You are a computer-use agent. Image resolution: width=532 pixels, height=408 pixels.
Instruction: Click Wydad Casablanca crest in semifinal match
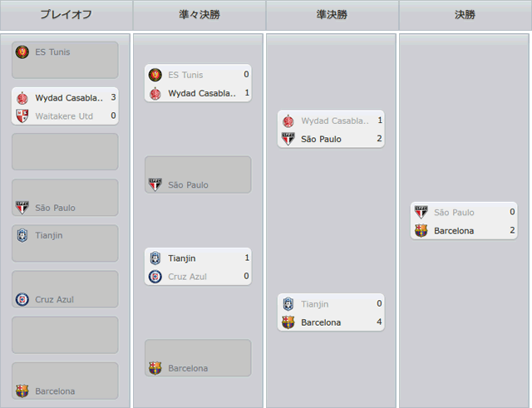point(288,120)
